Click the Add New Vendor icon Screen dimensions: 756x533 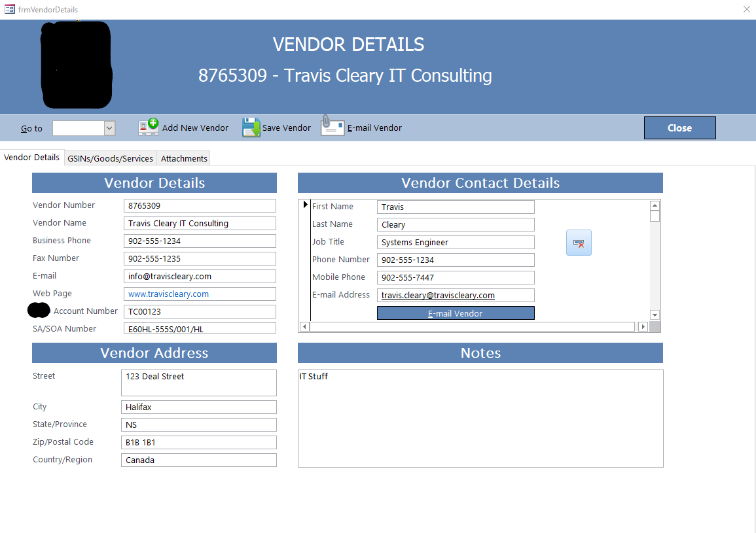pyautogui.click(x=149, y=128)
